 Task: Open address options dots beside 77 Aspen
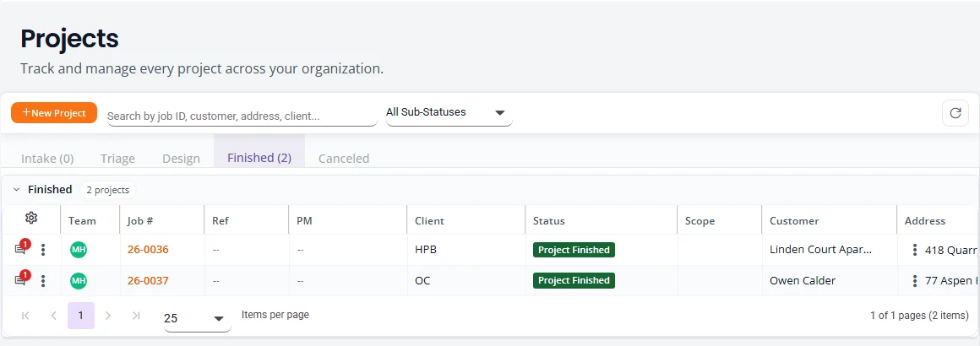(914, 280)
